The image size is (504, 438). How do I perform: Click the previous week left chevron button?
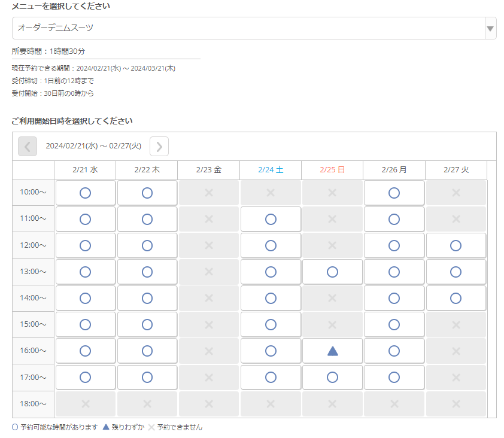pos(28,146)
